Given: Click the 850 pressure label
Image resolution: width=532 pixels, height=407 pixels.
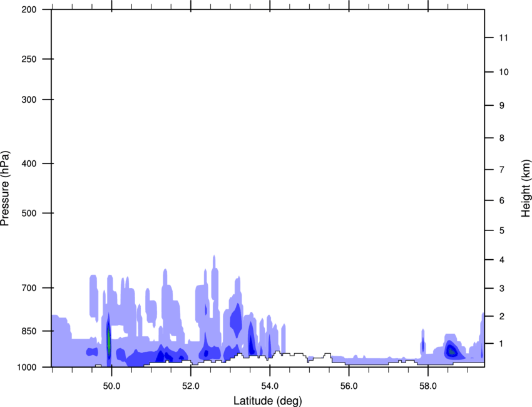Looking at the screenshot, I should tap(29, 331).
